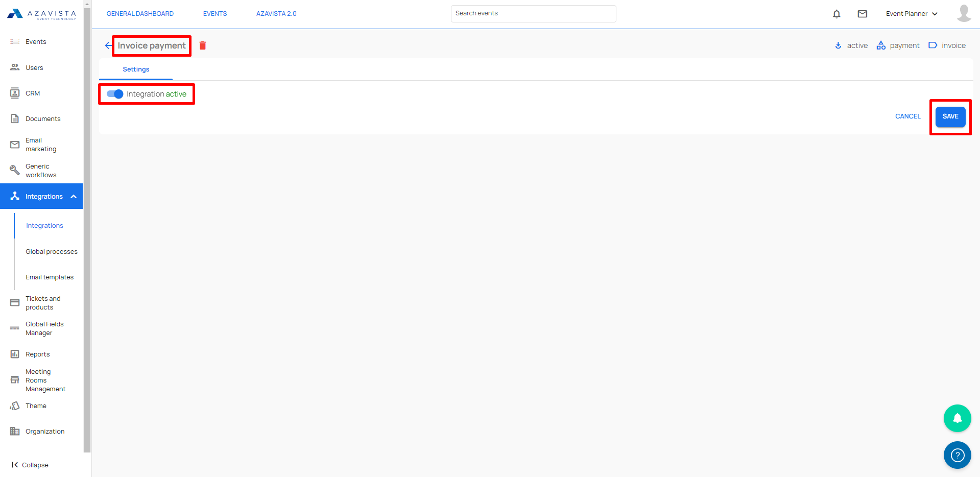Open the Event Planner dropdown
This screenshot has width=980, height=477.
[912, 14]
